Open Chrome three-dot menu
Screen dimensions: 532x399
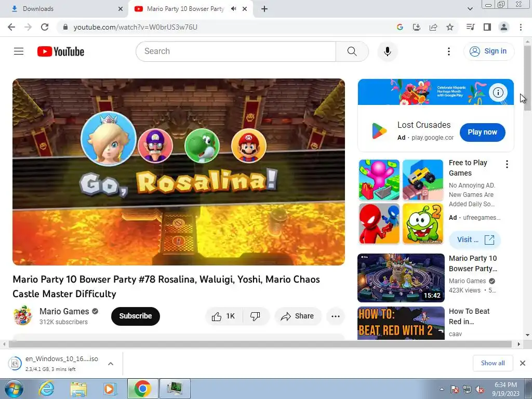[x=521, y=27]
